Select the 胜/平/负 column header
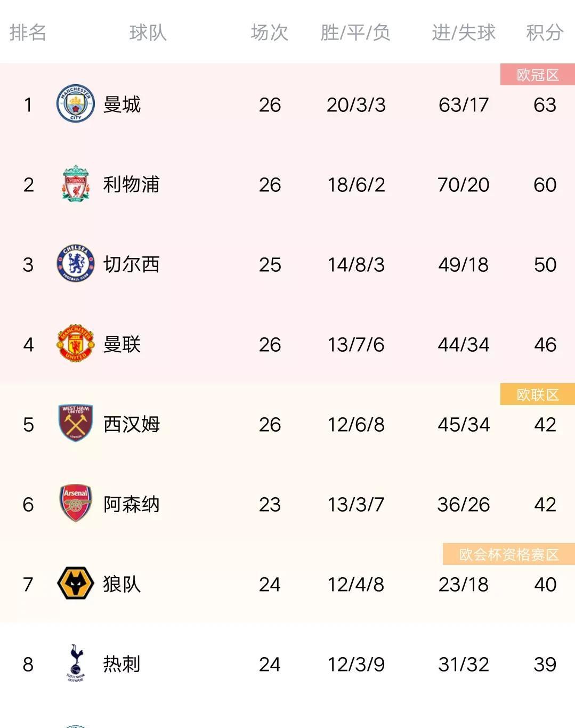The image size is (575, 728). pyautogui.click(x=355, y=33)
